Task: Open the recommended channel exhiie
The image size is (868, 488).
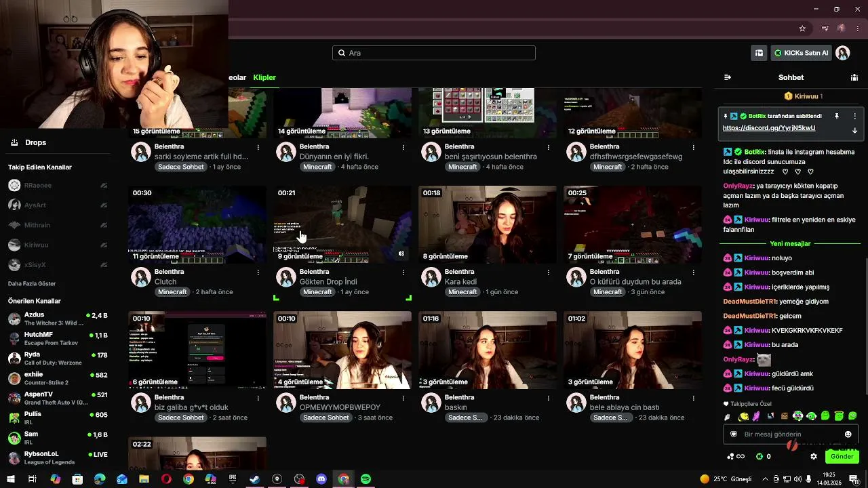Action: pyautogui.click(x=58, y=378)
